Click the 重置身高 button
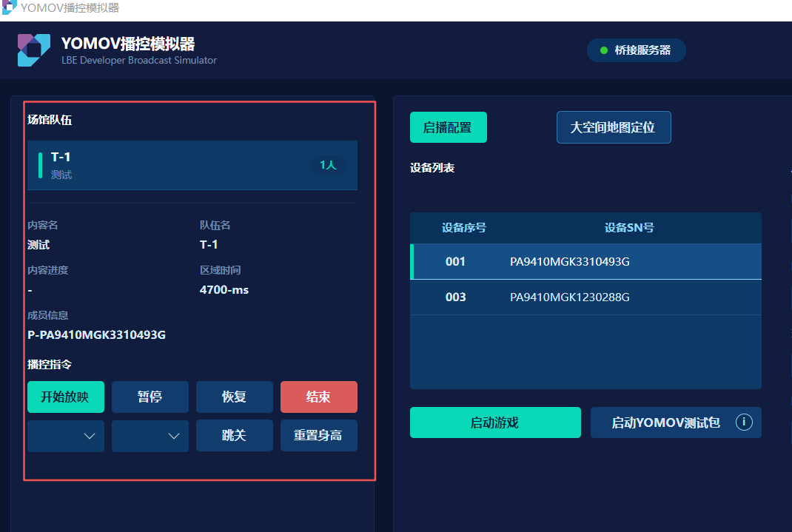Image resolution: width=792 pixels, height=532 pixels. [319, 435]
